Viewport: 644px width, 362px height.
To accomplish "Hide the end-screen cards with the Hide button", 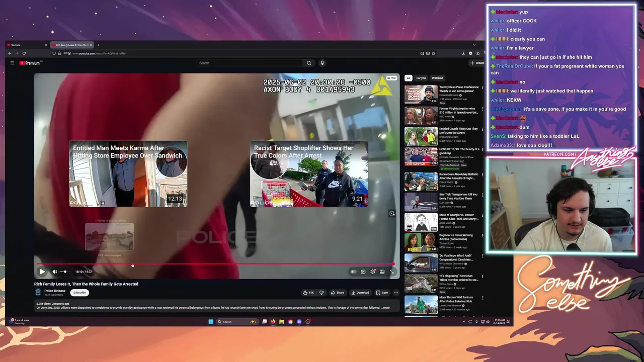I will point(391,78).
